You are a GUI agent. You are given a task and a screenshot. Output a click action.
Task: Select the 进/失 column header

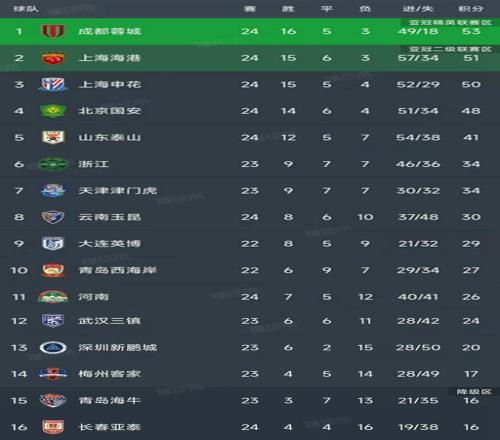click(x=418, y=9)
